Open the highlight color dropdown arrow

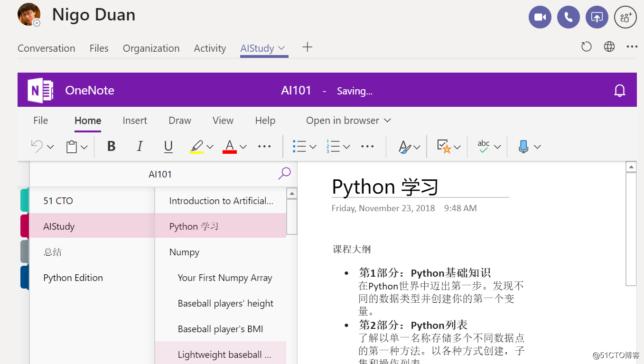(x=210, y=147)
